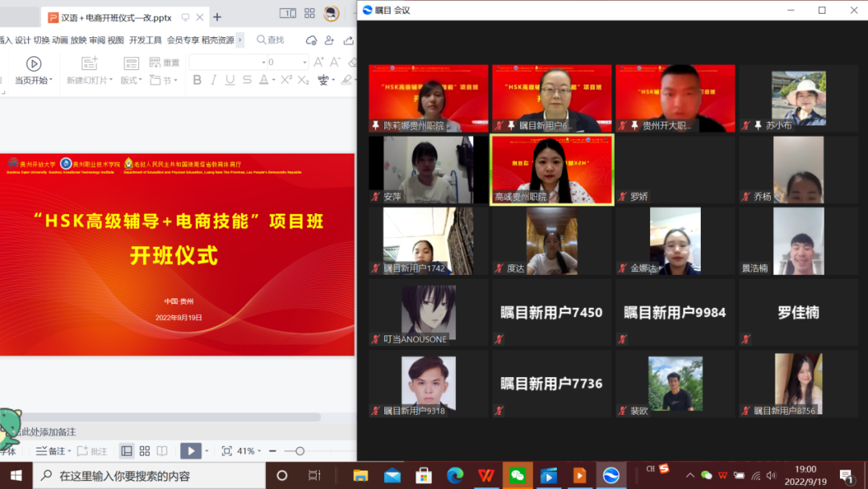The height and width of the screenshot is (489, 868).
Task: Click the zoom slider handle
Action: [300, 451]
